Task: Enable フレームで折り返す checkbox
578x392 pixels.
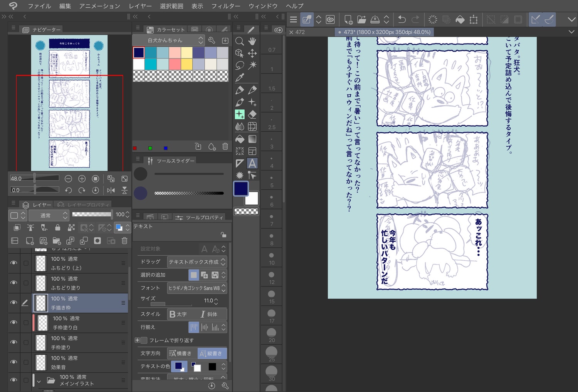Action: tap(144, 340)
